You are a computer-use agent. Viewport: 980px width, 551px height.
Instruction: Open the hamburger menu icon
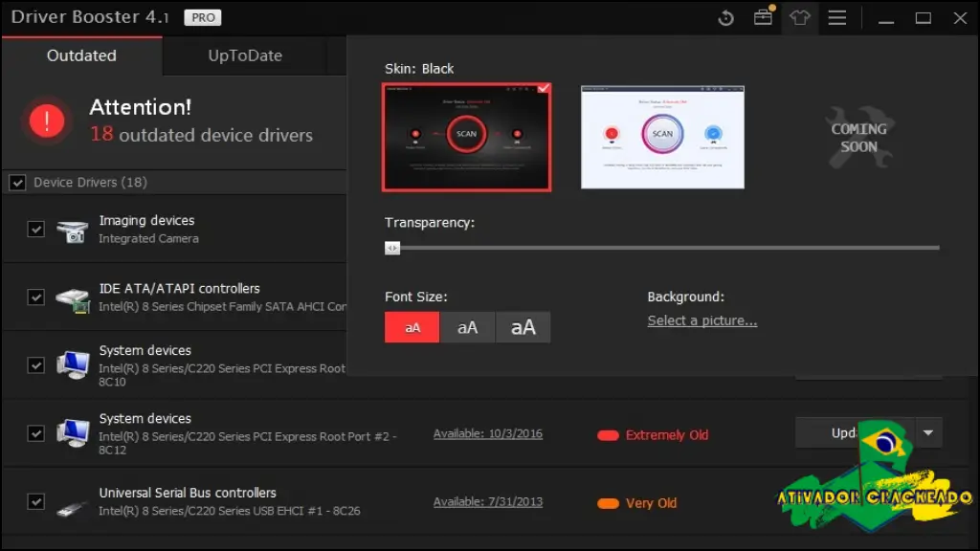tap(836, 17)
